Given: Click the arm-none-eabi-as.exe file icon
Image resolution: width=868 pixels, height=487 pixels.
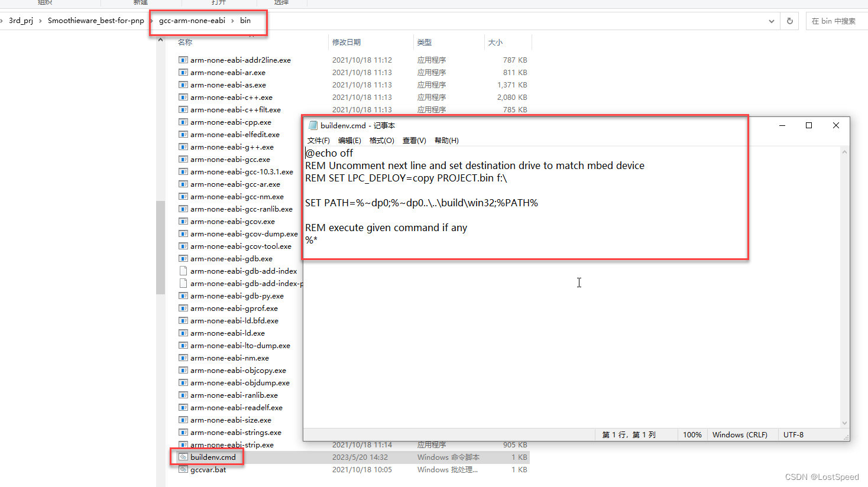Looking at the screenshot, I should (x=183, y=85).
